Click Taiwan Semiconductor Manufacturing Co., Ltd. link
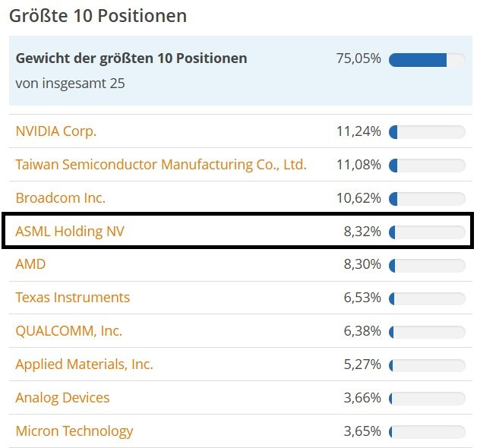The height and width of the screenshot is (448, 477). tap(161, 165)
